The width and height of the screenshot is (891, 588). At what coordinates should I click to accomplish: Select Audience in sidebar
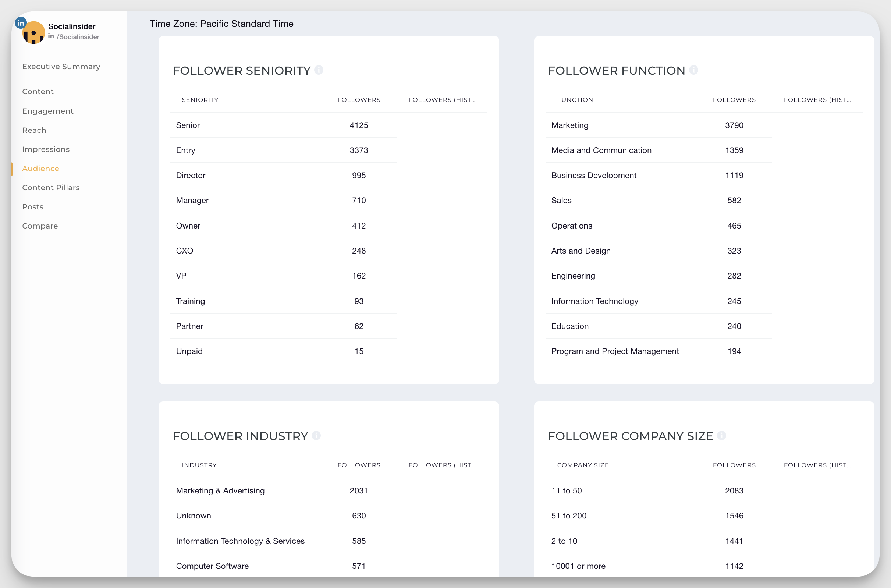pos(40,169)
